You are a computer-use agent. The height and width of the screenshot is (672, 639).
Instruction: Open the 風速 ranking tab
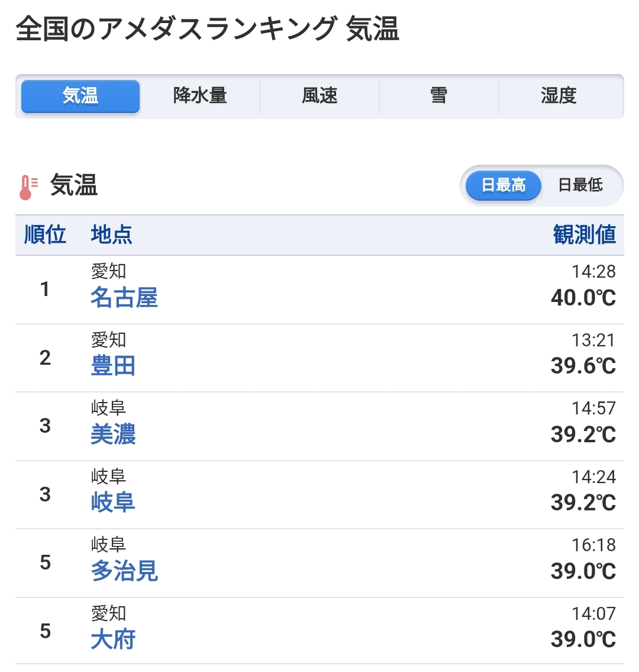(319, 96)
